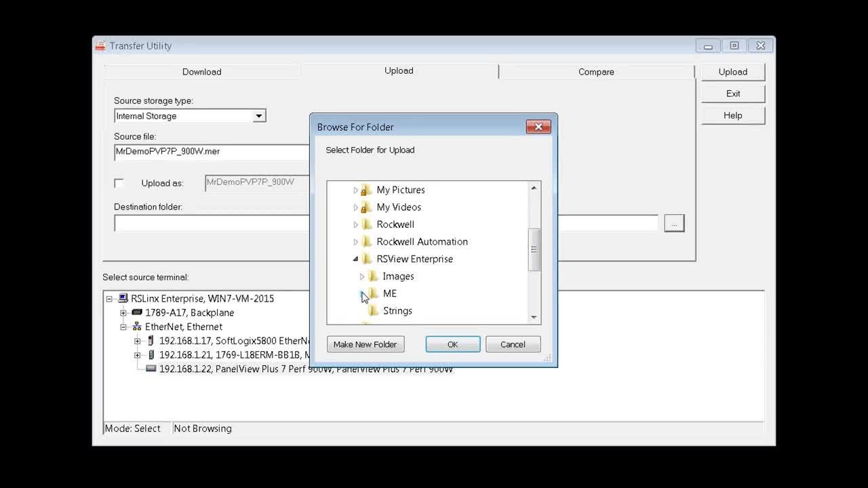Expand the Rockwell folder node
Image resolution: width=868 pixels, height=488 pixels.
[x=355, y=225]
